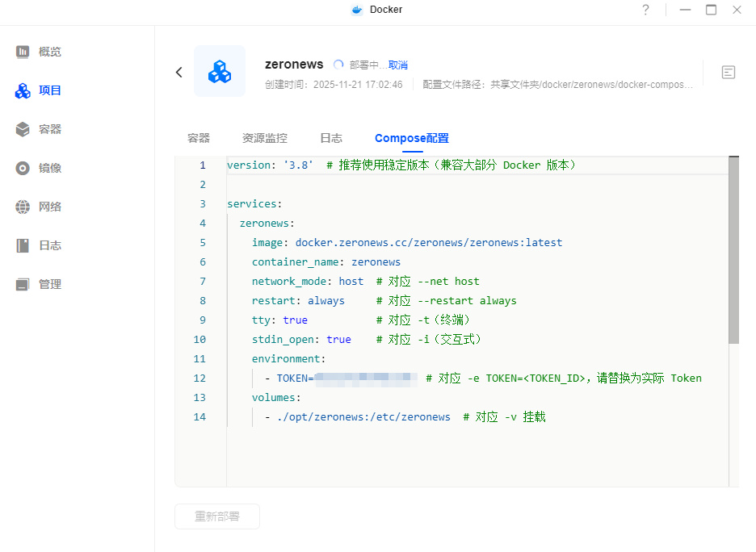Open the details panel icon at top right
The height and width of the screenshot is (552, 756).
(729, 72)
